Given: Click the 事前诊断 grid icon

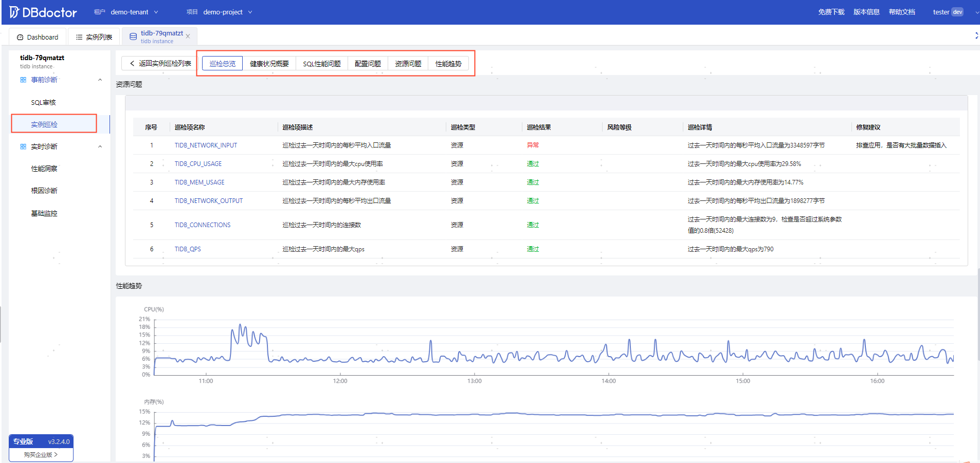Looking at the screenshot, I should tap(23, 80).
